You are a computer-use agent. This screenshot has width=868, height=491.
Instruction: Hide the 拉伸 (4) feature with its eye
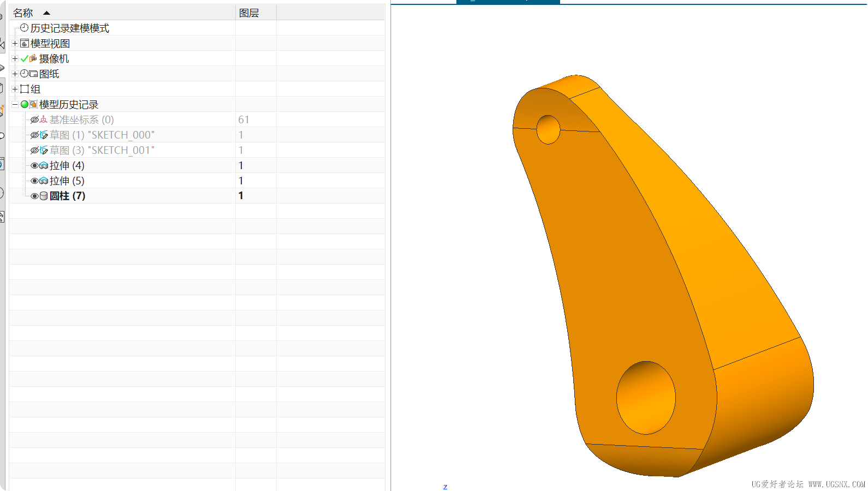34,165
